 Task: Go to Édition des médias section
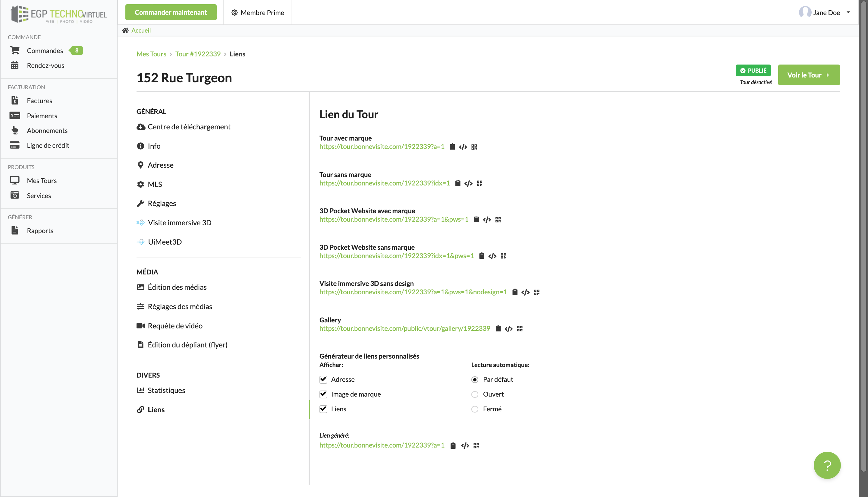177,287
